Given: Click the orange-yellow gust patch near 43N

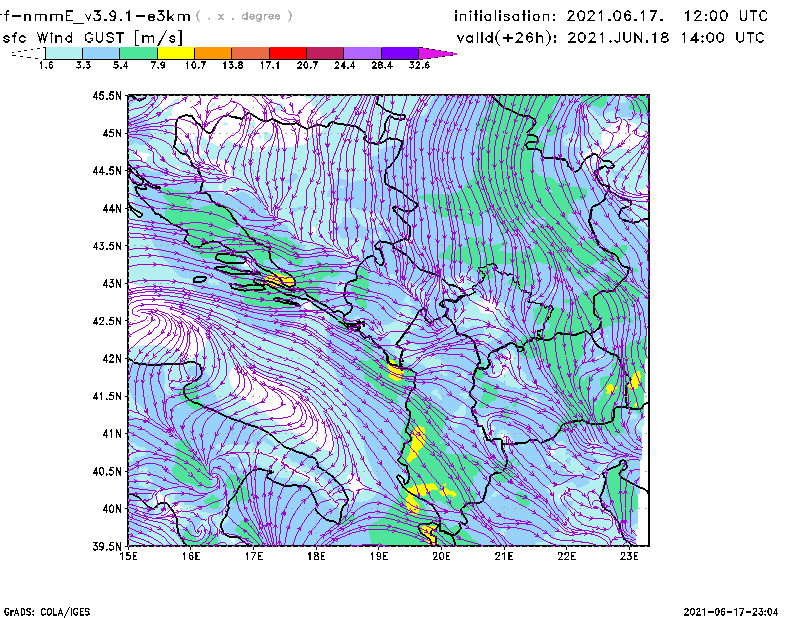Looking at the screenshot, I should click(x=280, y=281).
